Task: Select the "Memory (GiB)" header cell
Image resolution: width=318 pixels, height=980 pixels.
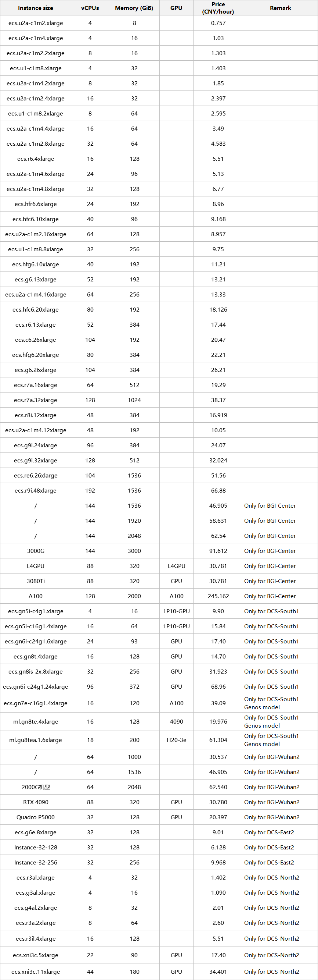Action: pyautogui.click(x=134, y=8)
